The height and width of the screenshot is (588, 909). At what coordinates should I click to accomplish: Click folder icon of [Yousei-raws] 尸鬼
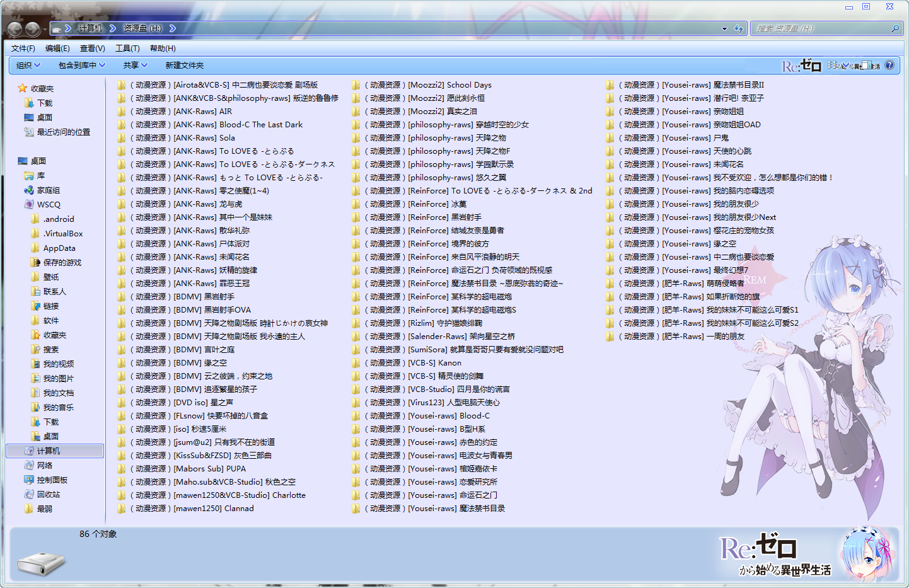pos(610,138)
